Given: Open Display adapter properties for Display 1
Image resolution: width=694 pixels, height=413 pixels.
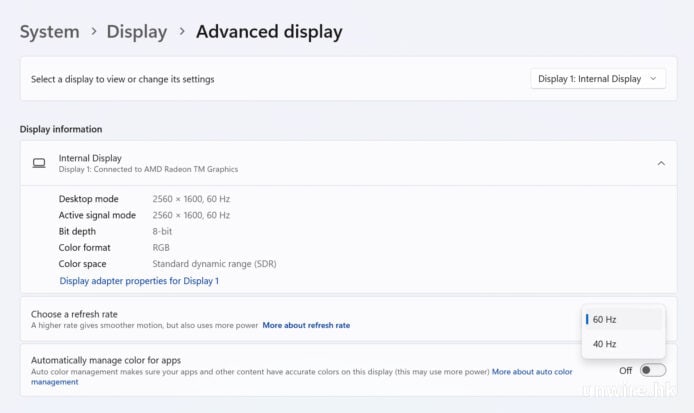Looking at the screenshot, I should pyautogui.click(x=139, y=281).
